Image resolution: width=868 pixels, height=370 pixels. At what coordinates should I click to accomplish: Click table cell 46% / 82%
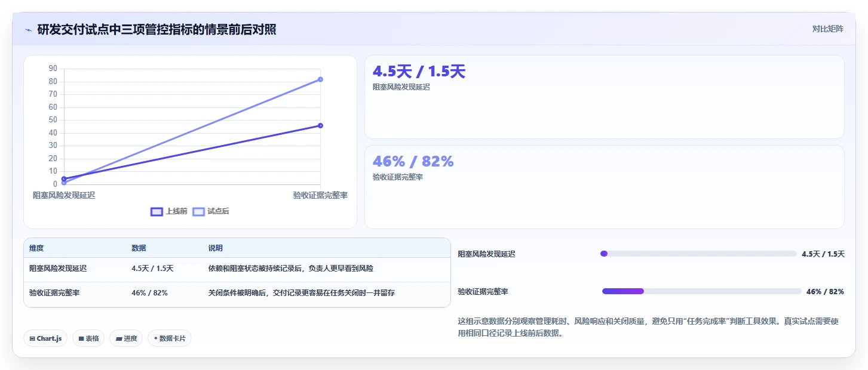click(149, 293)
